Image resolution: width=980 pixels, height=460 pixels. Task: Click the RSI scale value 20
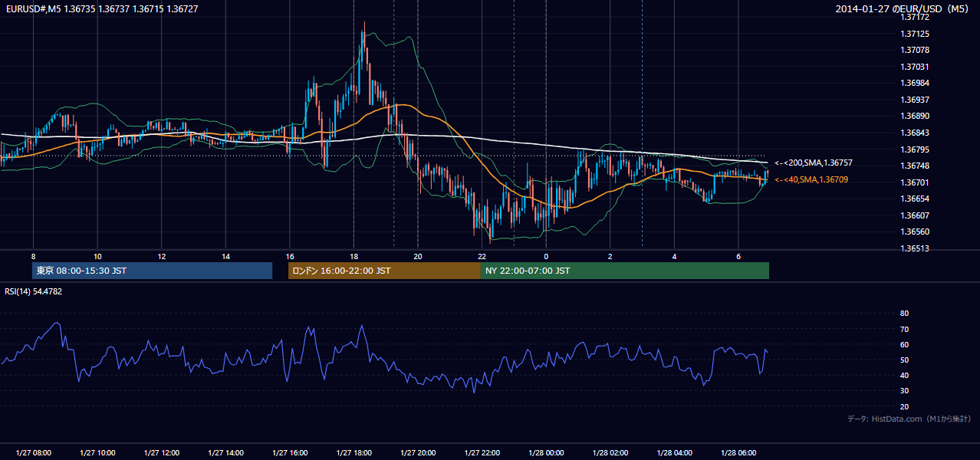904,406
